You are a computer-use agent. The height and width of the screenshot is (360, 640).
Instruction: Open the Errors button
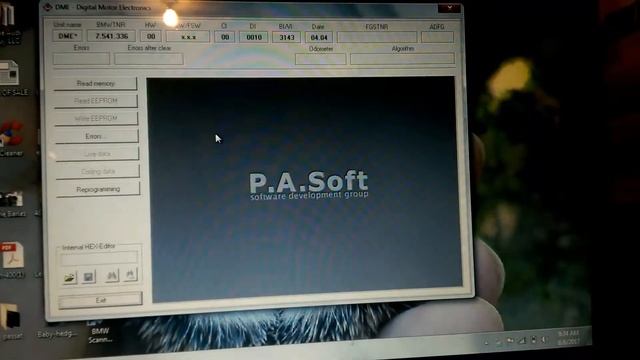tap(97, 136)
